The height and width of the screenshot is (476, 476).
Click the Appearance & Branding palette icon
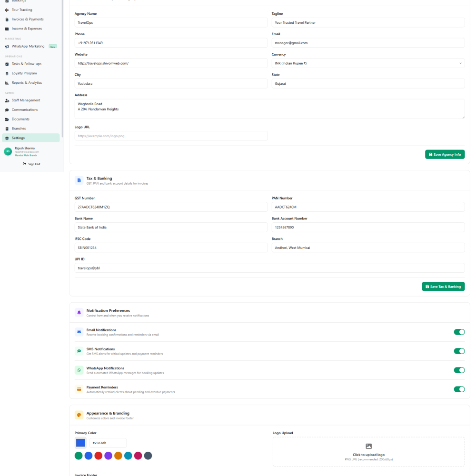(x=79, y=415)
